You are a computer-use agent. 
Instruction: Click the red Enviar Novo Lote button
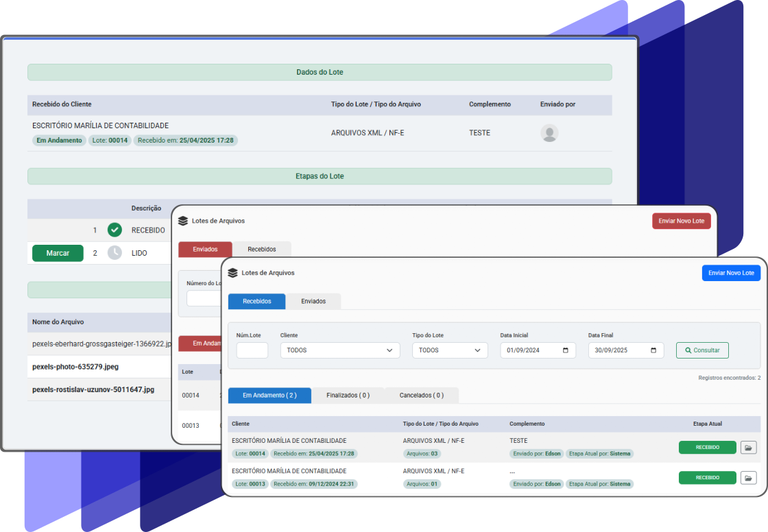pos(681,221)
